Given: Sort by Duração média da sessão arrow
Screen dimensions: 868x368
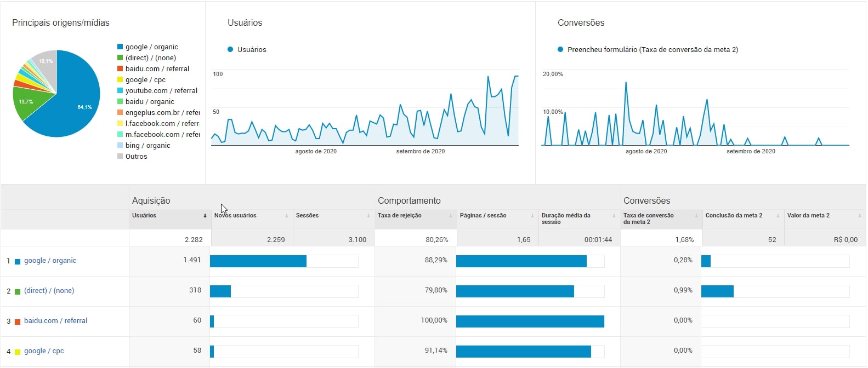Looking at the screenshot, I should 614,216.
